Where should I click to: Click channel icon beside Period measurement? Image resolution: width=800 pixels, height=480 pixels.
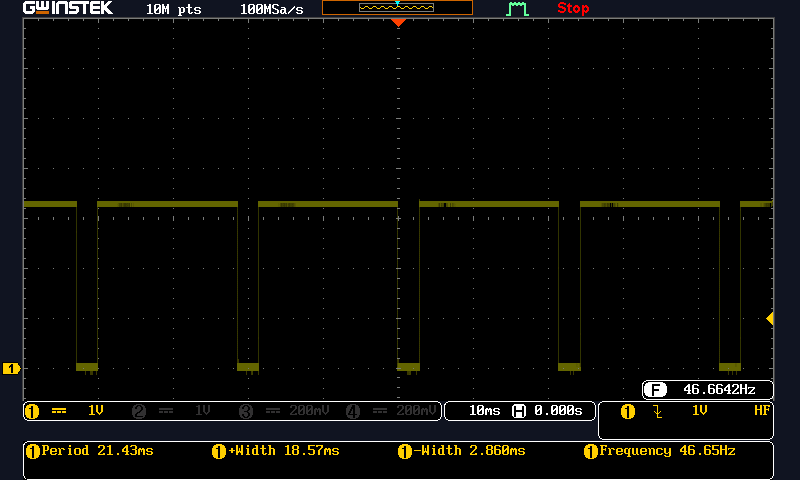(33, 451)
